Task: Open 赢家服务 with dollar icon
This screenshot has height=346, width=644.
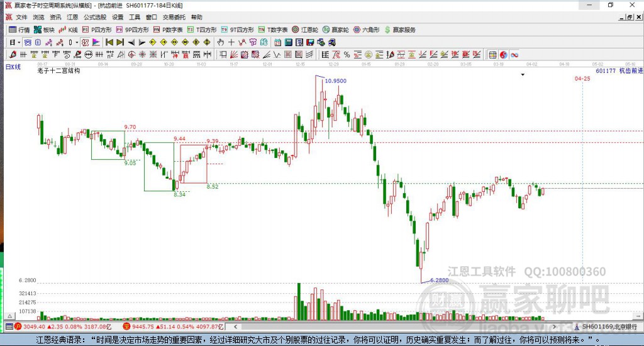Action: [400, 30]
